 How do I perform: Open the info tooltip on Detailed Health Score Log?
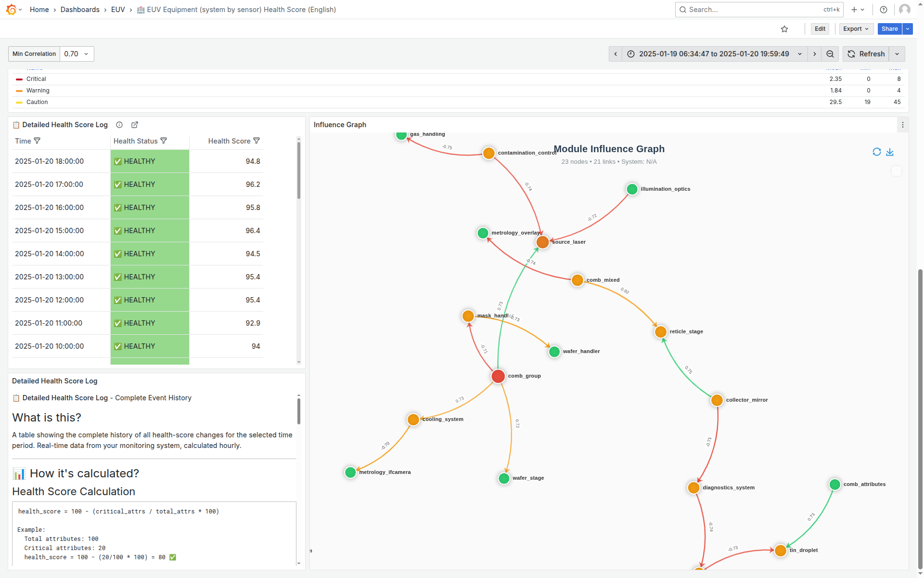[x=119, y=125]
